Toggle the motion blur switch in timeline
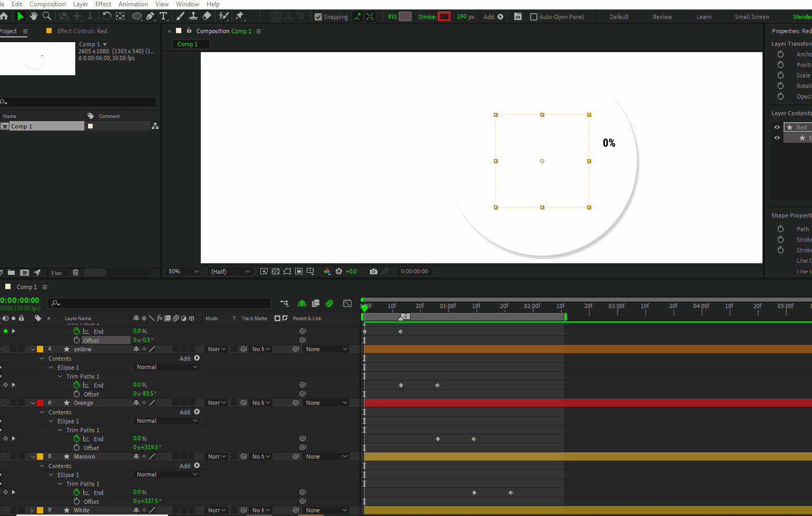The width and height of the screenshot is (812, 516). pos(329,303)
